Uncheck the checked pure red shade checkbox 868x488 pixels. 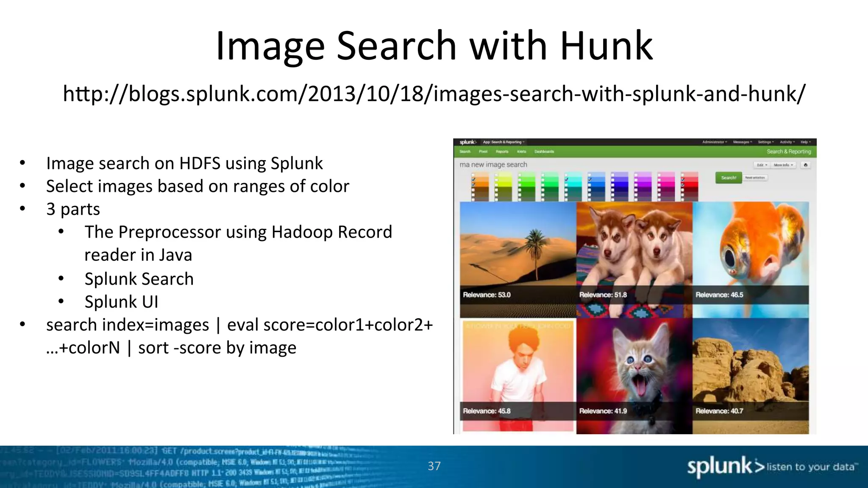pos(682,185)
